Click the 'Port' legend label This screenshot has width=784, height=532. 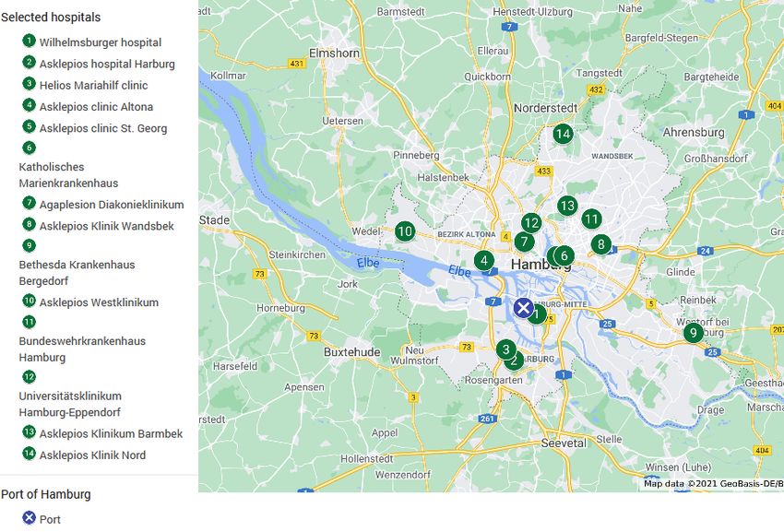(x=50, y=519)
